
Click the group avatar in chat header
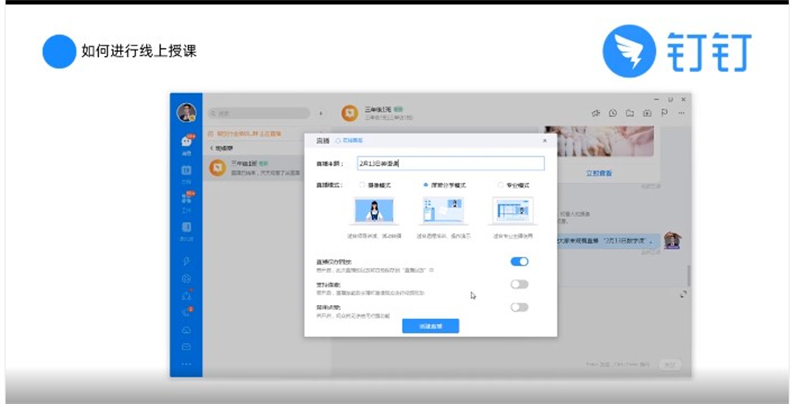[350, 113]
